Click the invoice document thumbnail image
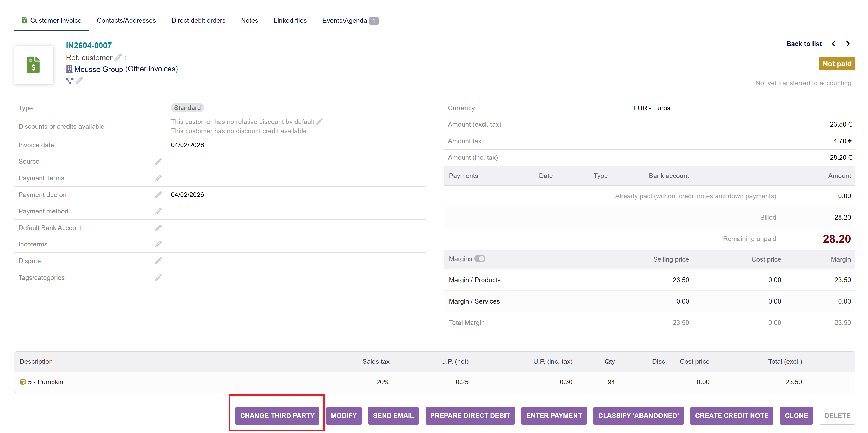 (33, 65)
